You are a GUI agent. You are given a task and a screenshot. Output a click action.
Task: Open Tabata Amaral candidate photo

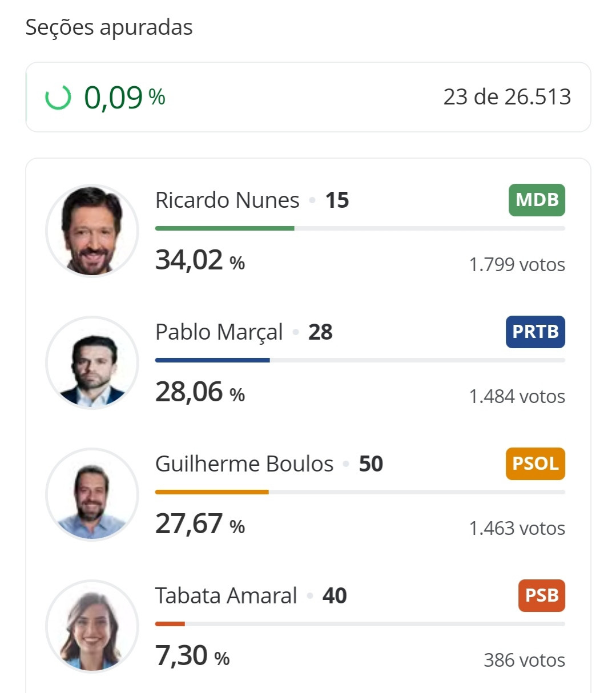point(92,626)
